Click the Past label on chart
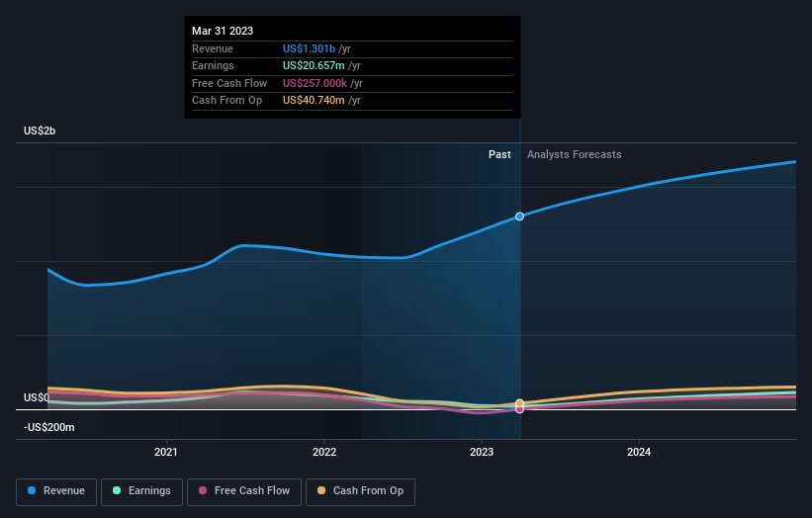 click(499, 154)
